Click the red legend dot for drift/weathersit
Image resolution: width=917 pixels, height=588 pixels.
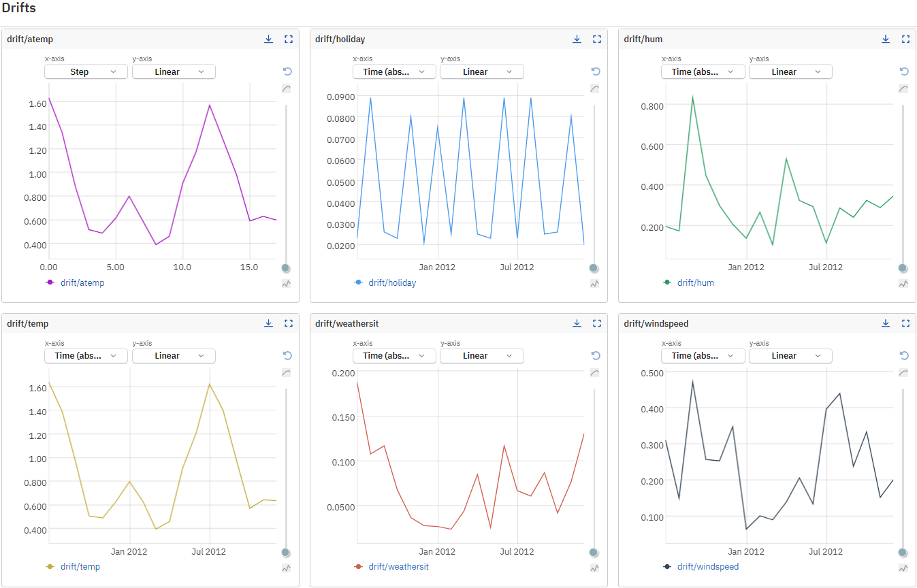coord(359,566)
